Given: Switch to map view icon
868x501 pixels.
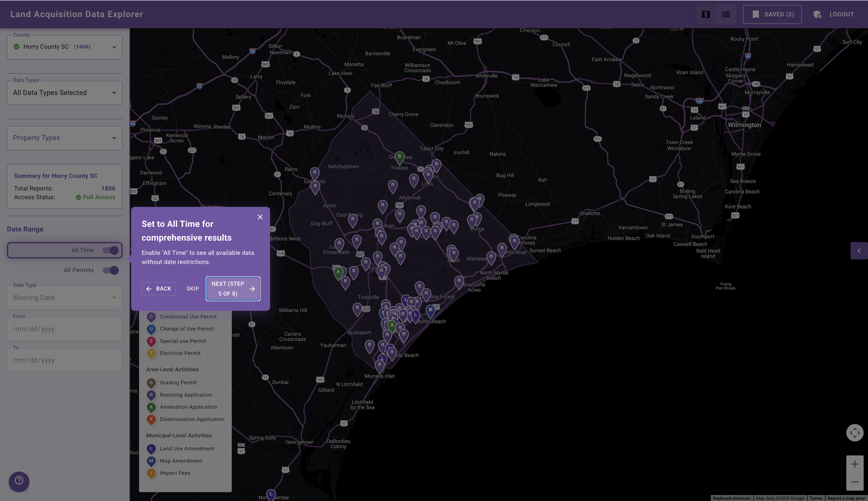Looking at the screenshot, I should pos(706,14).
